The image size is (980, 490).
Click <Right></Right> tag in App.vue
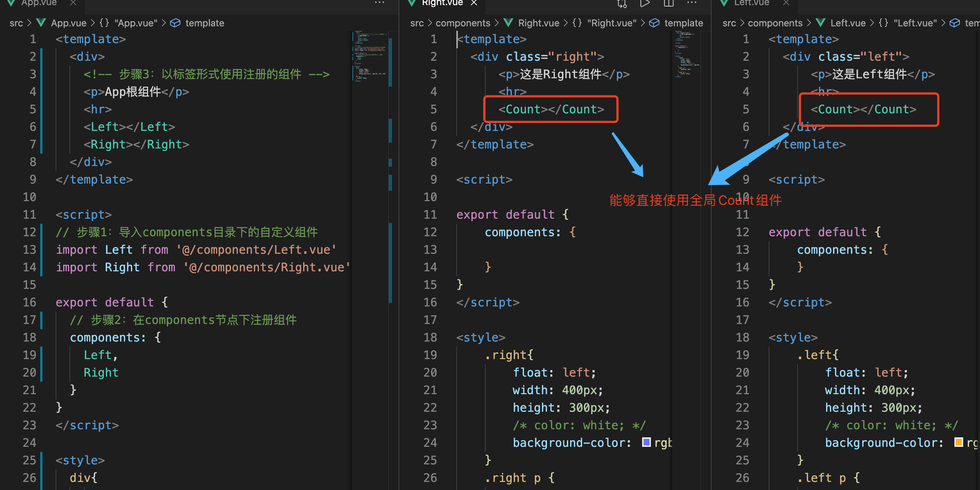click(136, 144)
